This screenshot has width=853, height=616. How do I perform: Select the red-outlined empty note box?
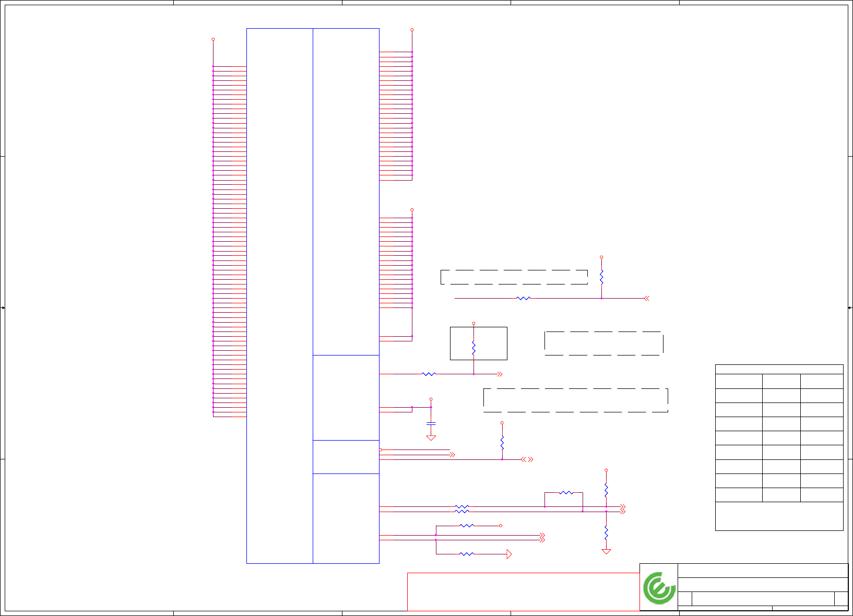(523, 591)
